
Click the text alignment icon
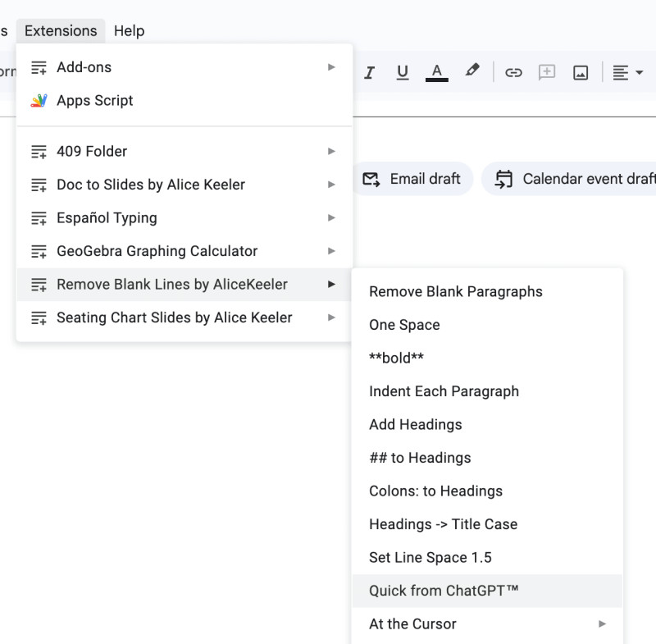(x=621, y=73)
